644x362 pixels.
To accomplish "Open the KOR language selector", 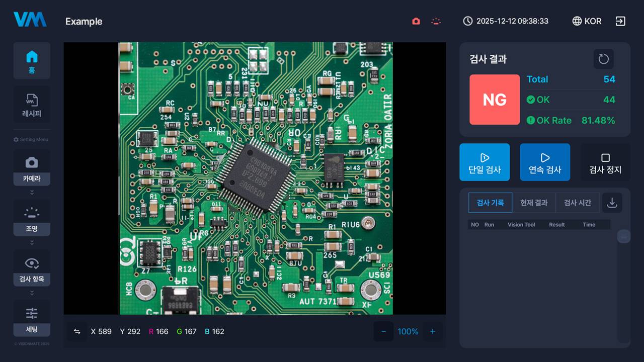I will 587,21.
